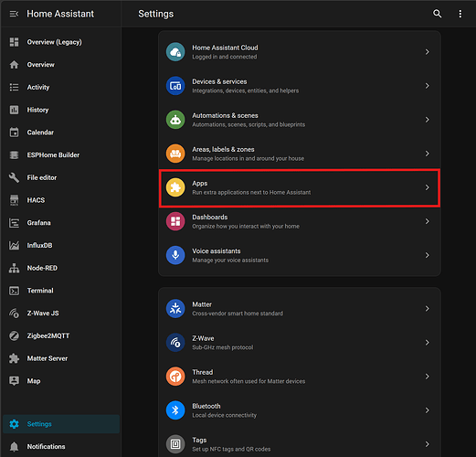
Task: Collapse the sidebar with the hamburger icon
Action: 14,14
